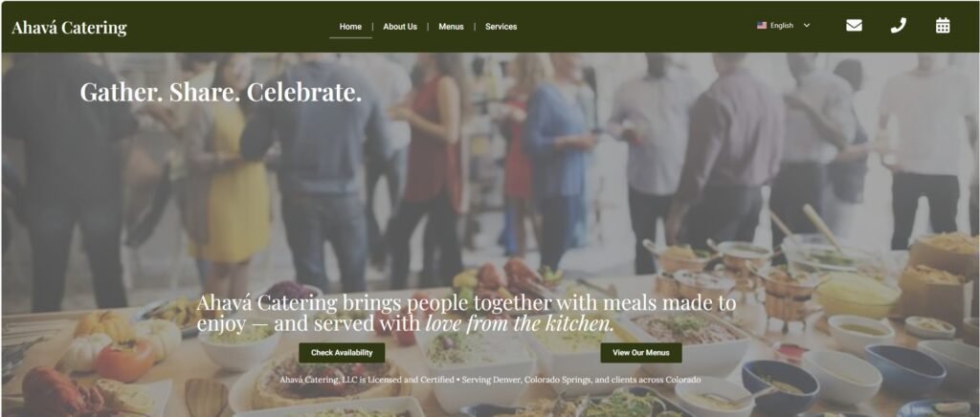Image resolution: width=980 pixels, height=417 pixels.
Task: Select Menus in the navigation bar
Action: click(x=452, y=27)
